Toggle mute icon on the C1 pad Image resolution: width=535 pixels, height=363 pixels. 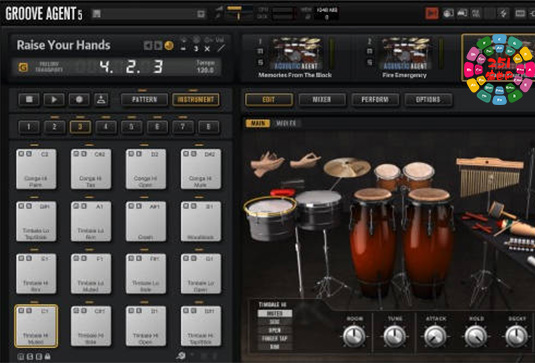21,311
